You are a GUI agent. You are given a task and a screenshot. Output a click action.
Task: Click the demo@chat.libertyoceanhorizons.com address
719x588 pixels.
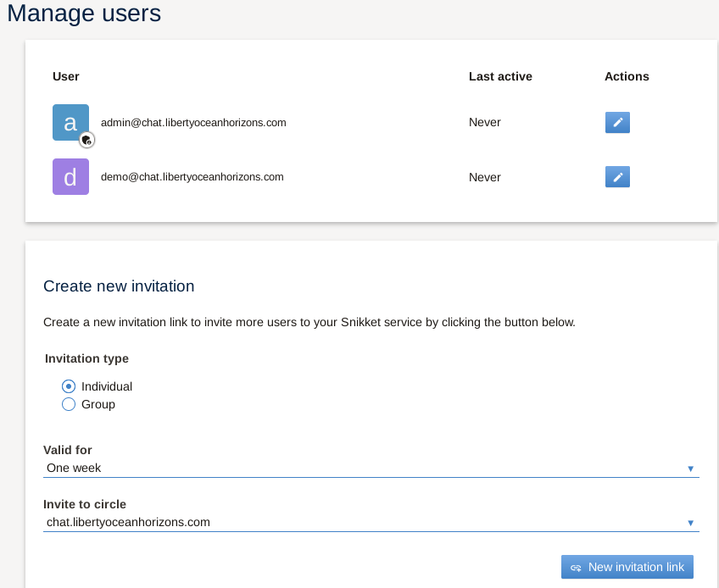(x=192, y=177)
